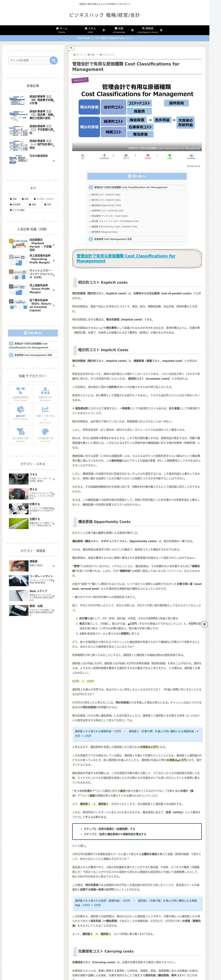Expand the 情報源 menu dropdown arrow
Image resolution: width=221 pixels, height=980 pixels.
pyautogui.click(x=161, y=30)
